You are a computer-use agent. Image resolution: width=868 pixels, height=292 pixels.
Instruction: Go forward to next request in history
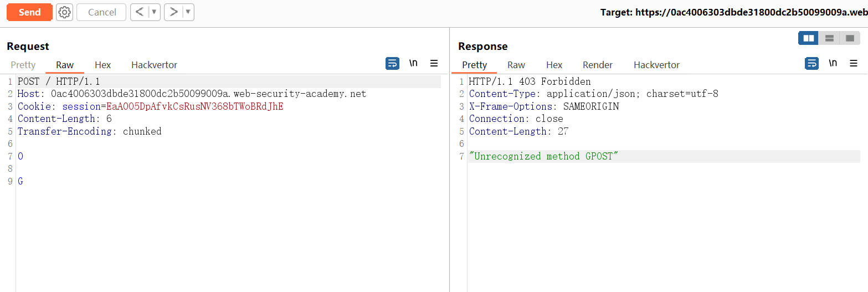pos(173,12)
